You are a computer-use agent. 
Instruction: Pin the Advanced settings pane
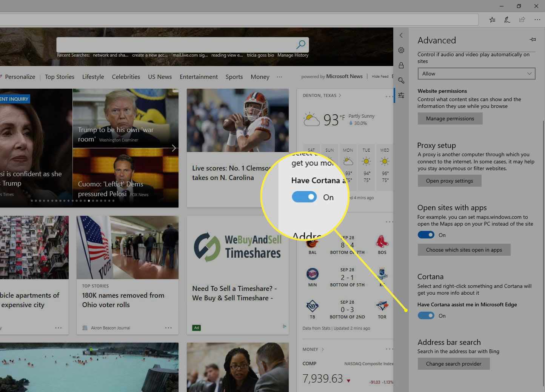tap(533, 39)
